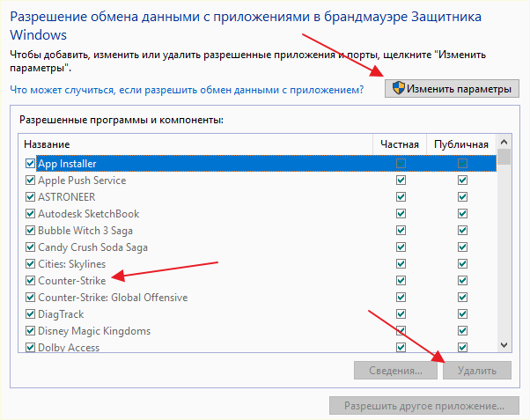
Task: Select the Cities: Skylines row text
Action: click(x=71, y=264)
